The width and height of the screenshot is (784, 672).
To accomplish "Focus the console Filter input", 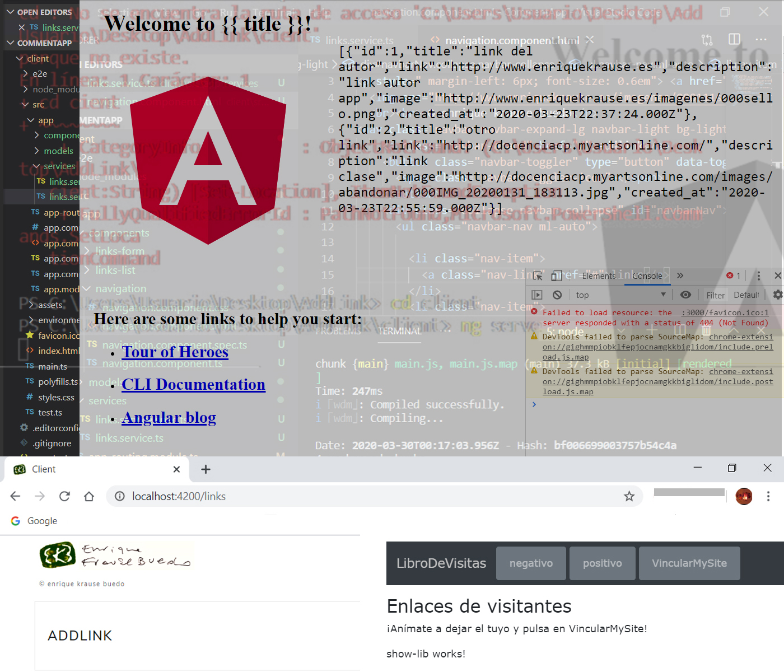I will [x=715, y=295].
